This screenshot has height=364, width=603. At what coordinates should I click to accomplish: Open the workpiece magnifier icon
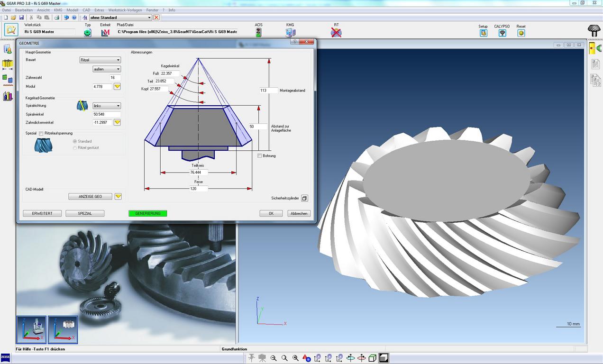coord(11,30)
